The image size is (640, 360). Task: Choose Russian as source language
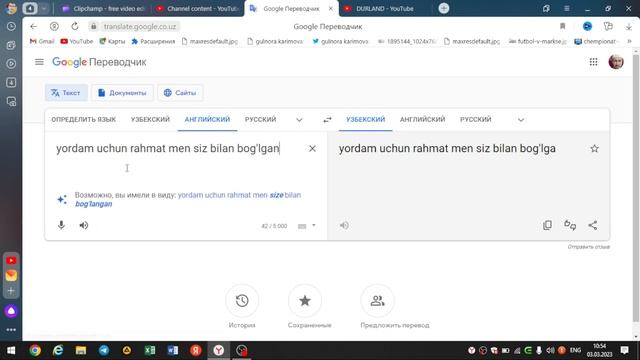[260, 120]
